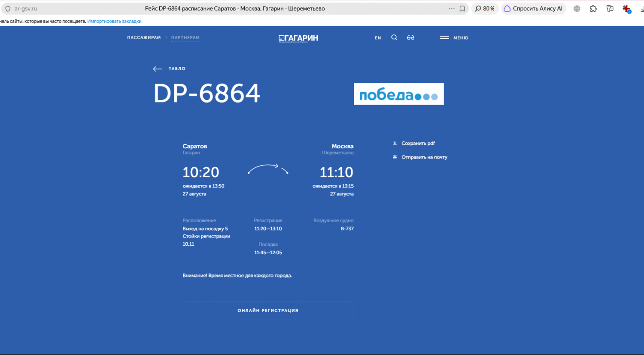Open site search magnifier icon
The height and width of the screenshot is (355, 644).
[394, 38]
